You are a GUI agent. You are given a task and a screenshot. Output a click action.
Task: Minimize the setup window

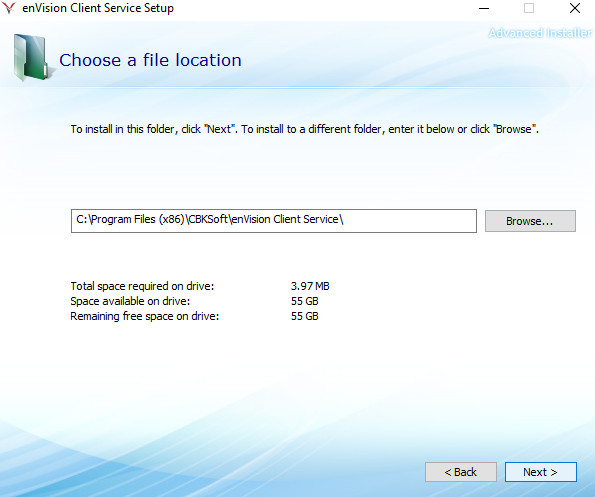[484, 8]
